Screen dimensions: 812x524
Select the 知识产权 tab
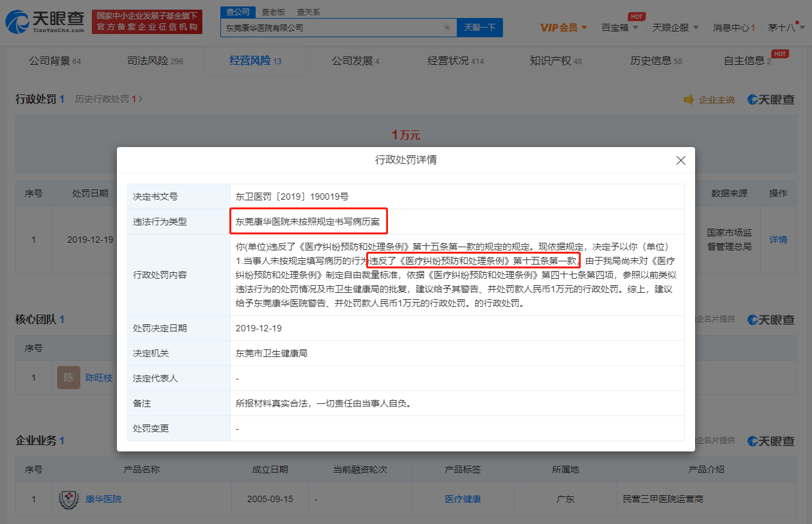(556, 61)
